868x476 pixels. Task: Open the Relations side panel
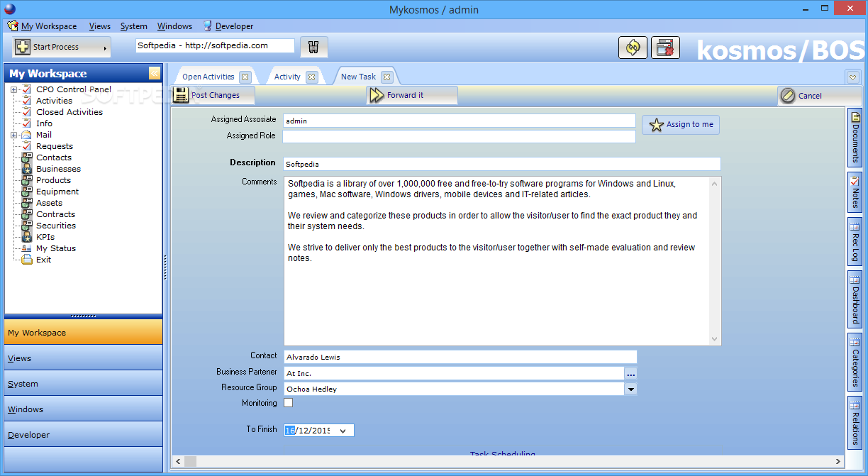[855, 422]
